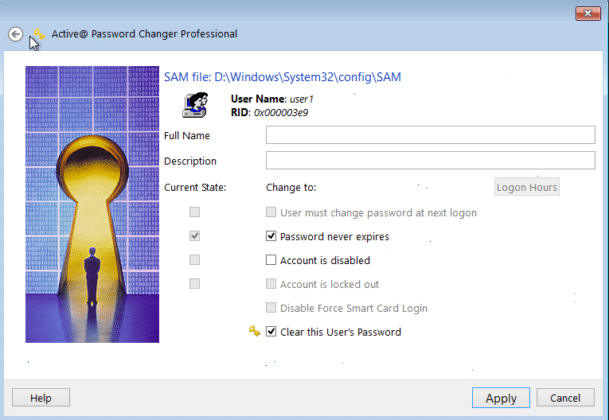
Task: Click the RID 0x000003e9 value
Action: tap(281, 113)
